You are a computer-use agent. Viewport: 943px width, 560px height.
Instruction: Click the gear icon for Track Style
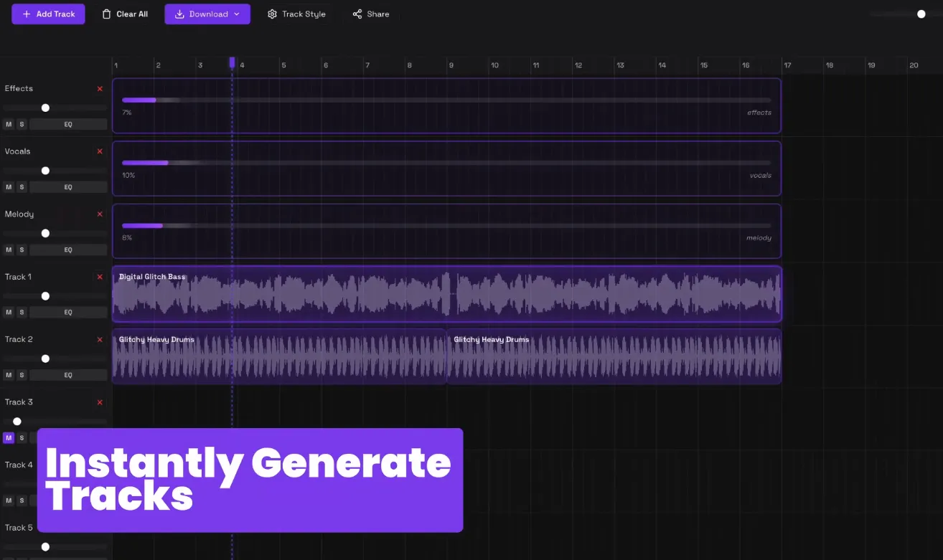(x=272, y=14)
